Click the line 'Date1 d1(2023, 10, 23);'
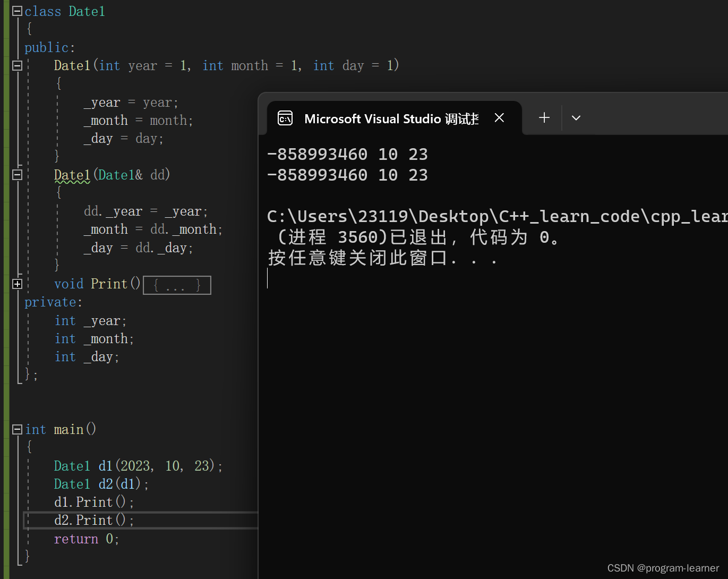728x579 pixels. coord(138,466)
